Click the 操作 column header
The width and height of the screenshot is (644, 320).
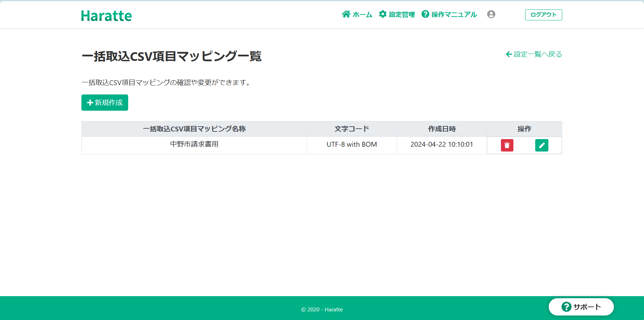524,129
